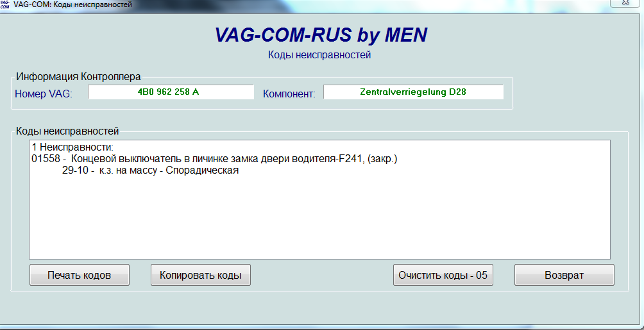Click the VAG-COM-RUS by MEN heading
Image resolution: width=644 pixels, height=330 pixels.
click(321, 35)
